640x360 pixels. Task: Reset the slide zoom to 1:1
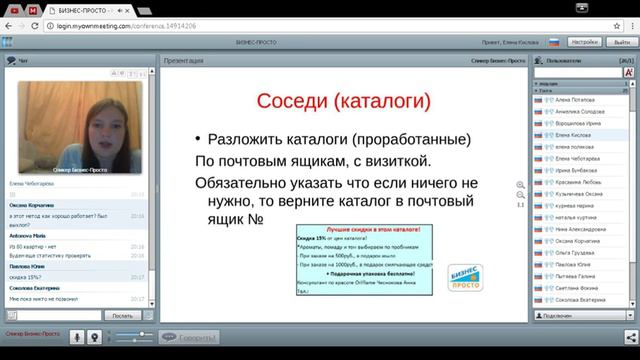[520, 204]
